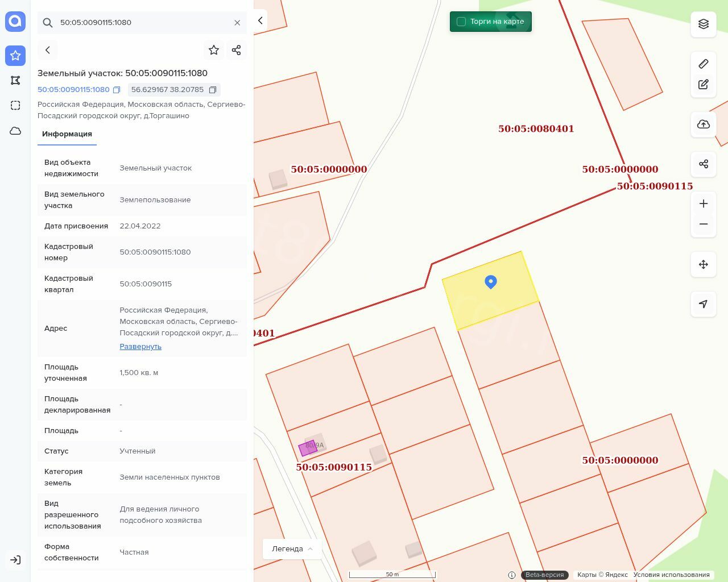Switch to the Информация tab

pos(67,134)
